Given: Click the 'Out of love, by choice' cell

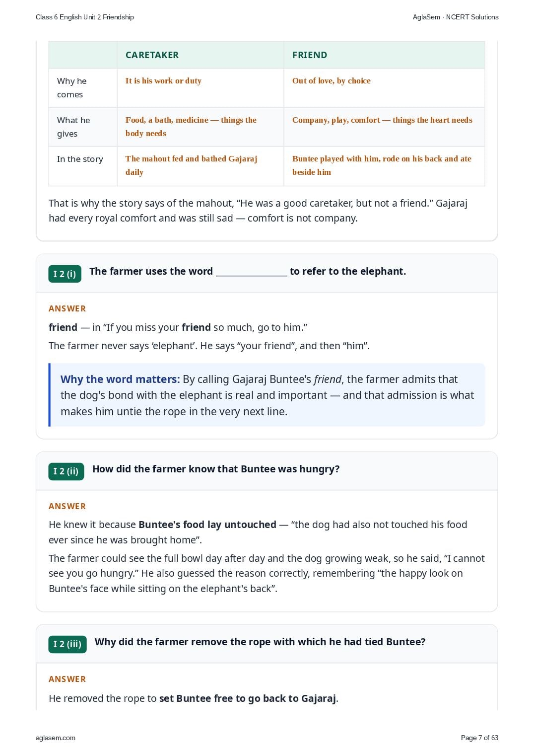Looking at the screenshot, I should [x=332, y=80].
